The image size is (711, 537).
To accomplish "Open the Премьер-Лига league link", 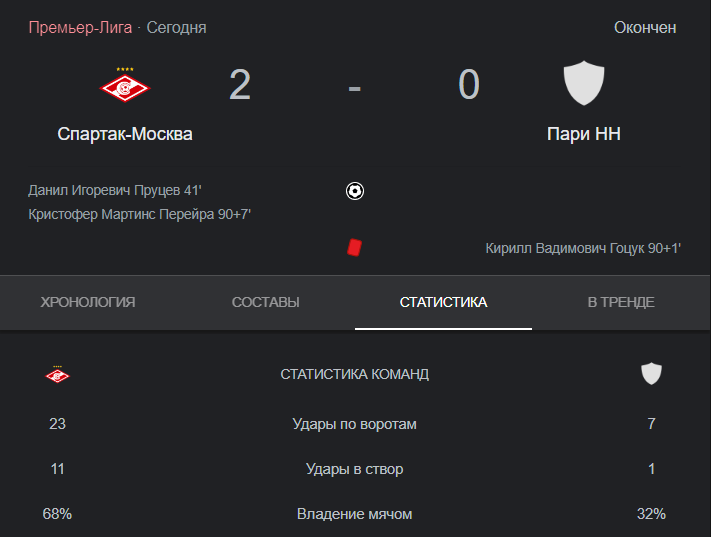I will pos(80,28).
